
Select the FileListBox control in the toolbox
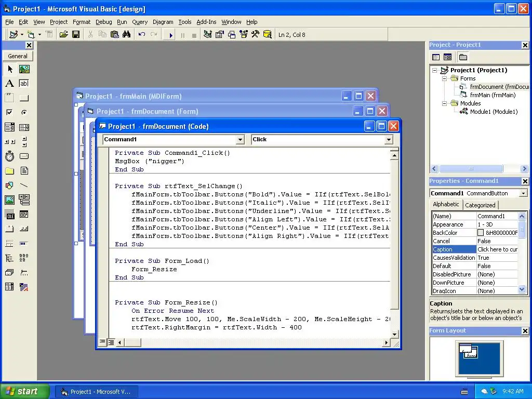point(24,170)
